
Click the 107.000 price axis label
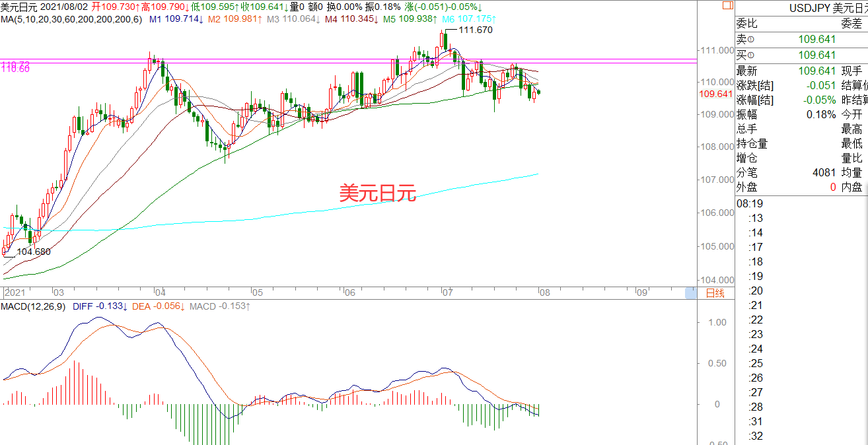tap(717, 180)
